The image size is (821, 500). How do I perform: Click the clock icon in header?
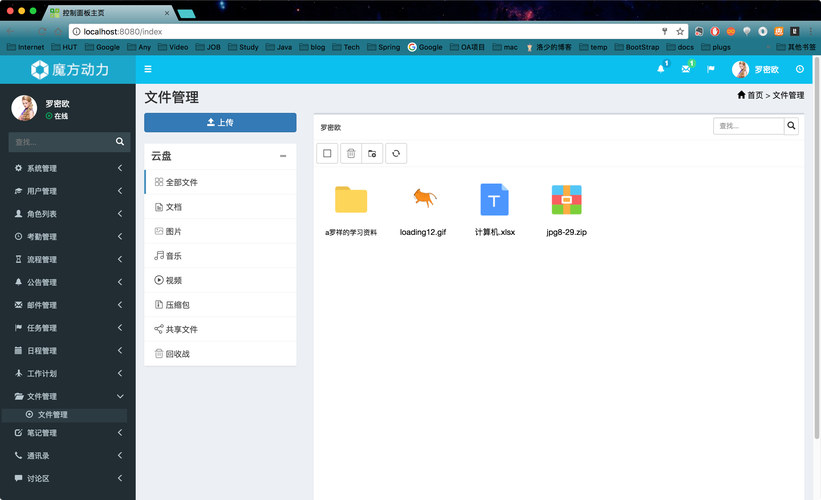[x=800, y=69]
